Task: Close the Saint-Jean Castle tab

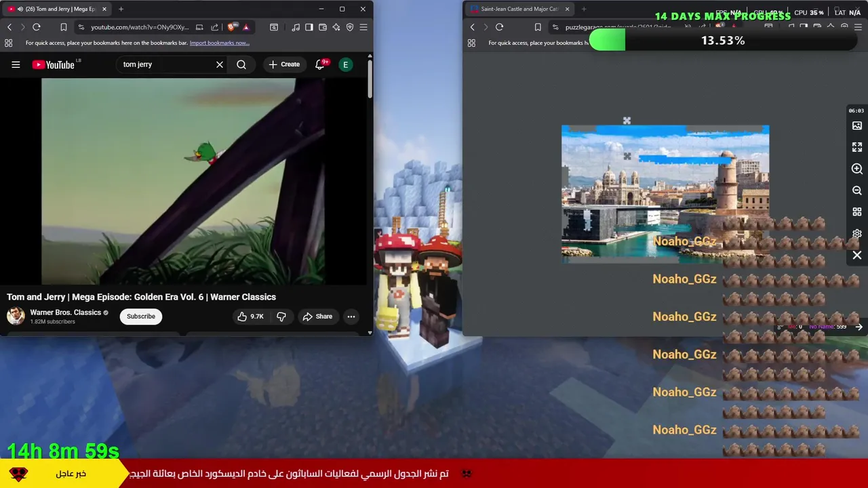Action: [567, 9]
